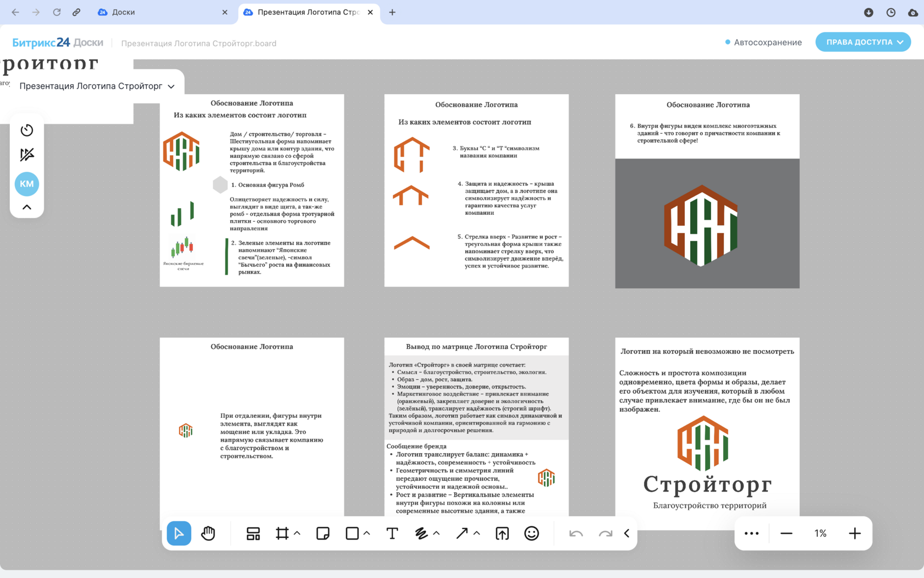Go back in browser history
The width and height of the screenshot is (924, 578).
point(15,12)
